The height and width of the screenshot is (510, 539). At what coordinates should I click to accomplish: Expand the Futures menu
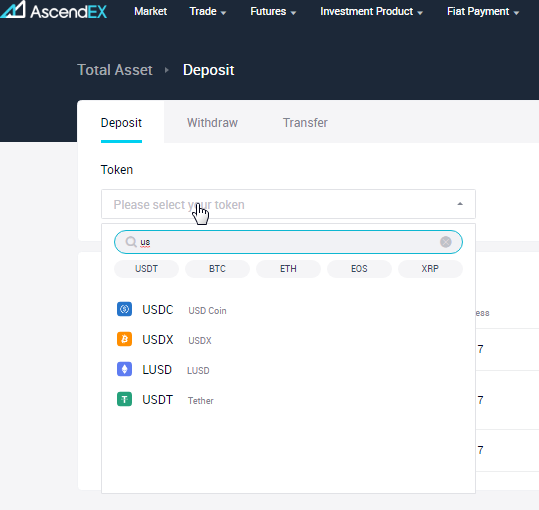point(273,11)
